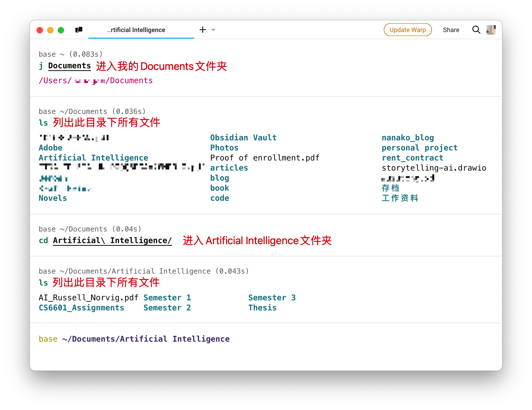The image size is (532, 410).
Task: Click the red close window button
Action: [40, 30]
